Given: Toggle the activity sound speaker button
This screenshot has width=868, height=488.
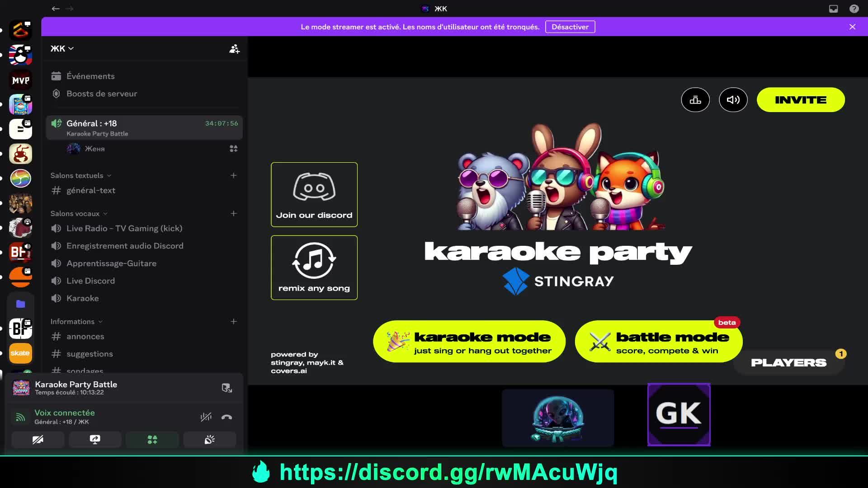Looking at the screenshot, I should coord(733,100).
